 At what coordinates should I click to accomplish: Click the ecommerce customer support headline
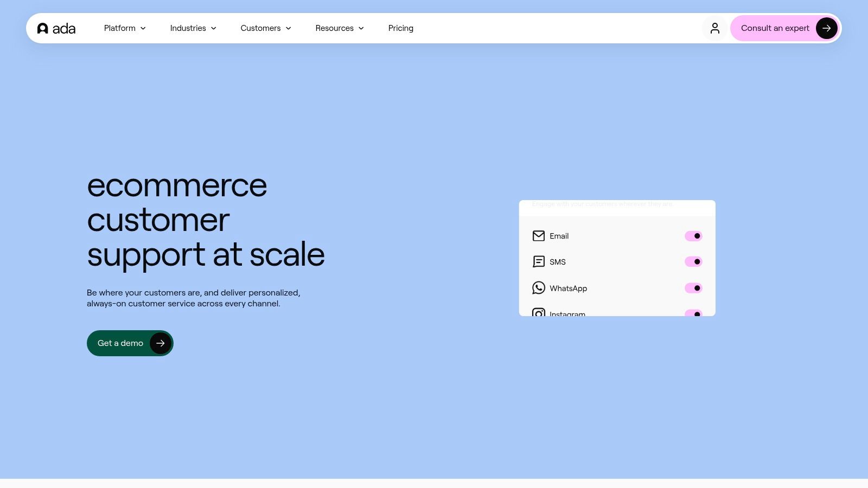coord(205,220)
